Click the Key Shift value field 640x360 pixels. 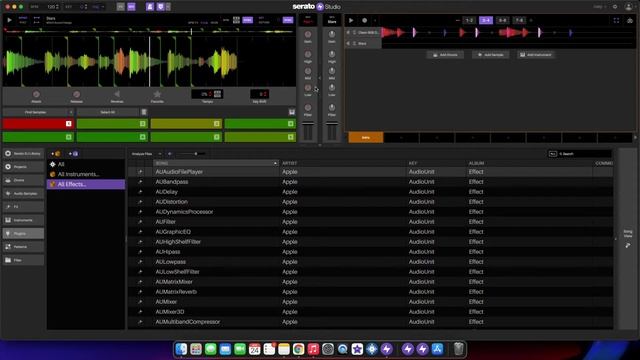[260, 94]
